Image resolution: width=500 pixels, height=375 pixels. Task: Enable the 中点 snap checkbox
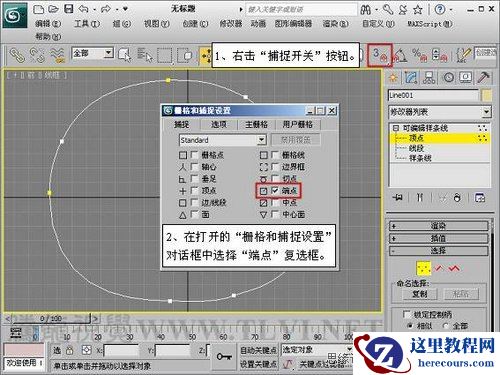coord(275,202)
